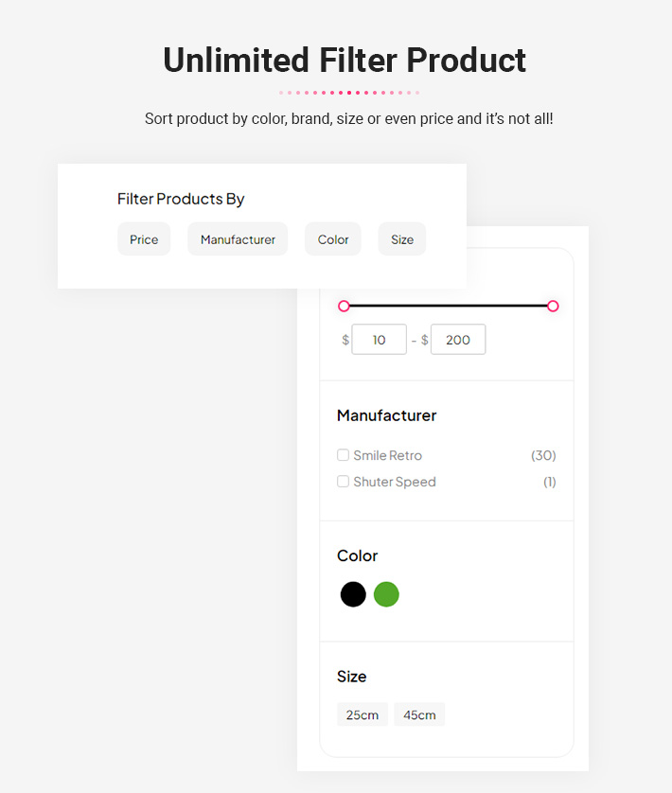Select the 45cm size option

(x=419, y=714)
